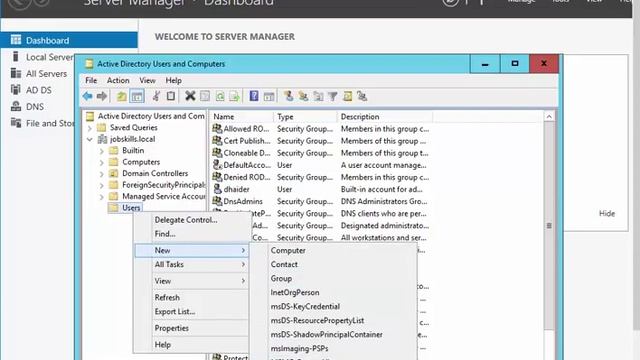This screenshot has width=640, height=360.
Task: Open the Help menu in menu bar
Action: 173,80
